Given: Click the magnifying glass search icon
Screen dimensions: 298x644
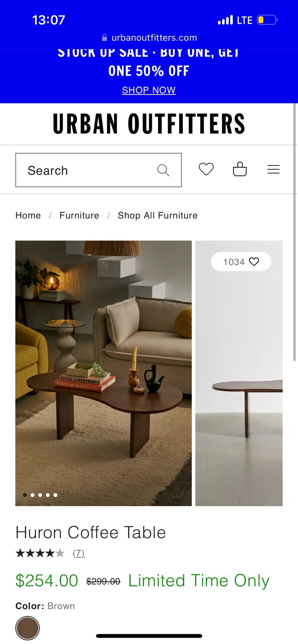Looking at the screenshot, I should click(x=163, y=170).
